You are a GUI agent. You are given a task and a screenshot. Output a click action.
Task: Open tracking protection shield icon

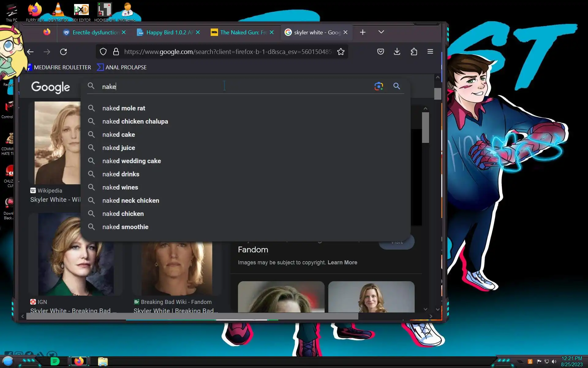click(103, 52)
